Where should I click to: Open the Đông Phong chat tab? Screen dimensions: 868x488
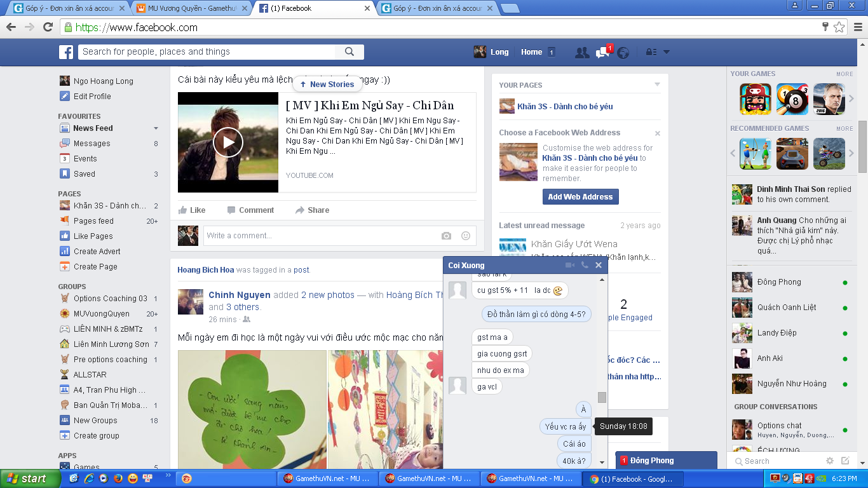pos(666,461)
